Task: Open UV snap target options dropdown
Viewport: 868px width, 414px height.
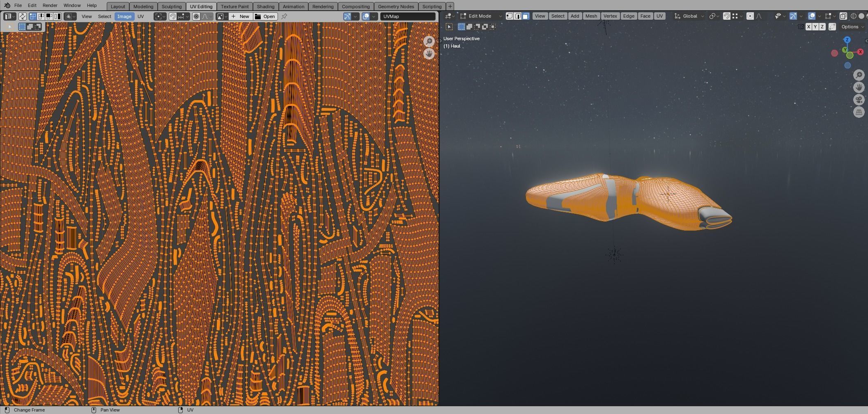Action: coord(183,16)
